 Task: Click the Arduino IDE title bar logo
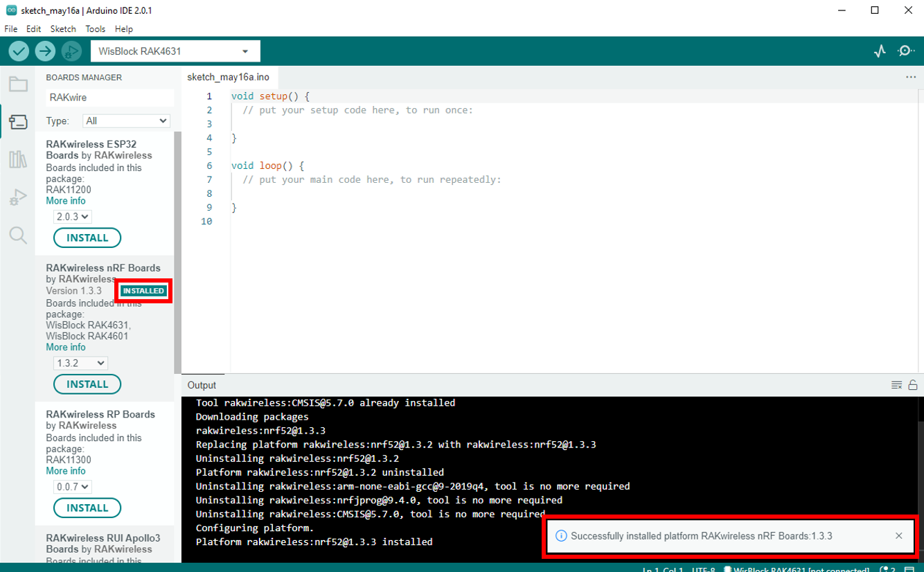[x=11, y=10]
